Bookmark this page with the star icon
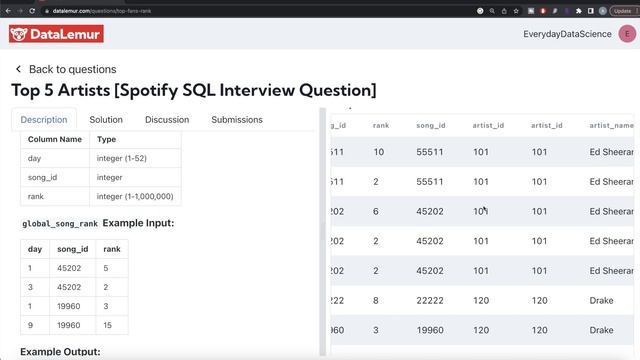This screenshot has width=640, height=360. pos(516,11)
